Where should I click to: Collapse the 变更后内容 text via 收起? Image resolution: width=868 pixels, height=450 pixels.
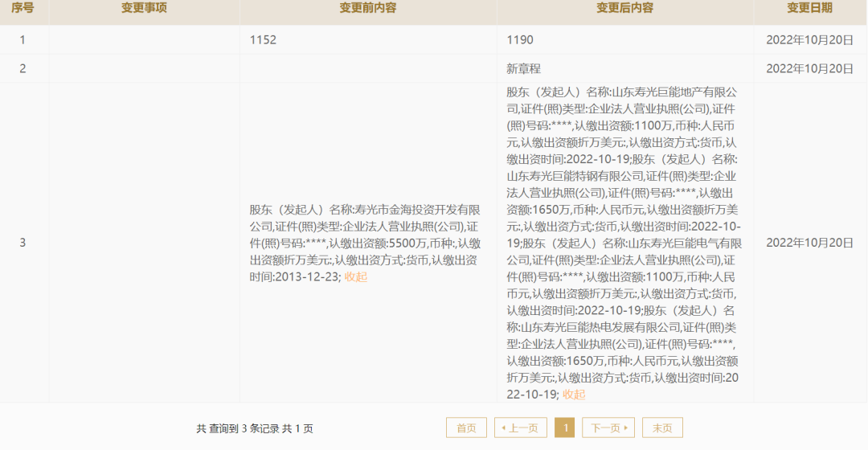(x=574, y=395)
